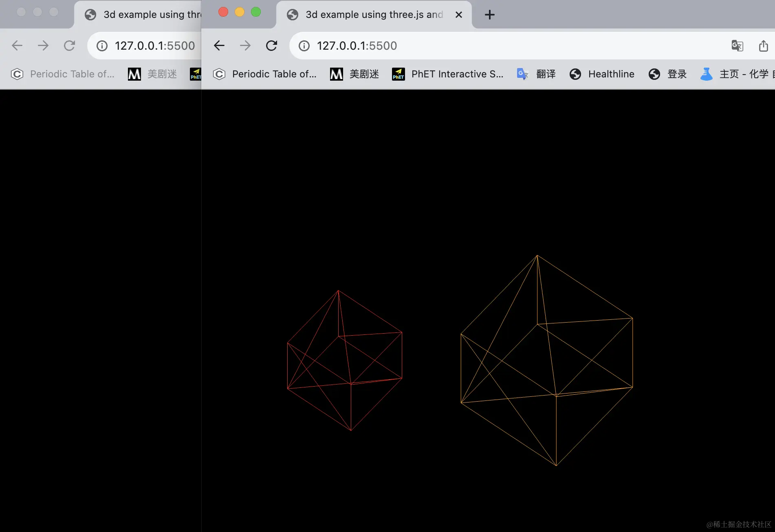Open the 登录 bookmark

click(667, 74)
